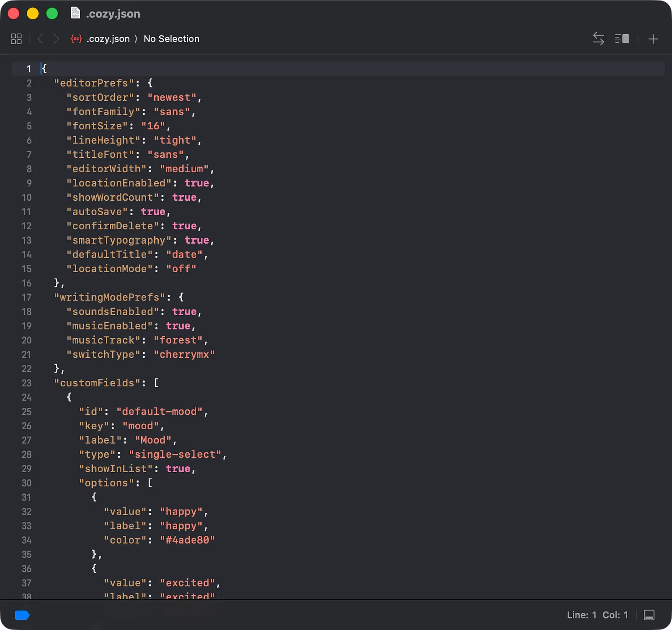Click the "date" defaultTitle value
The image size is (672, 630).
[184, 255]
